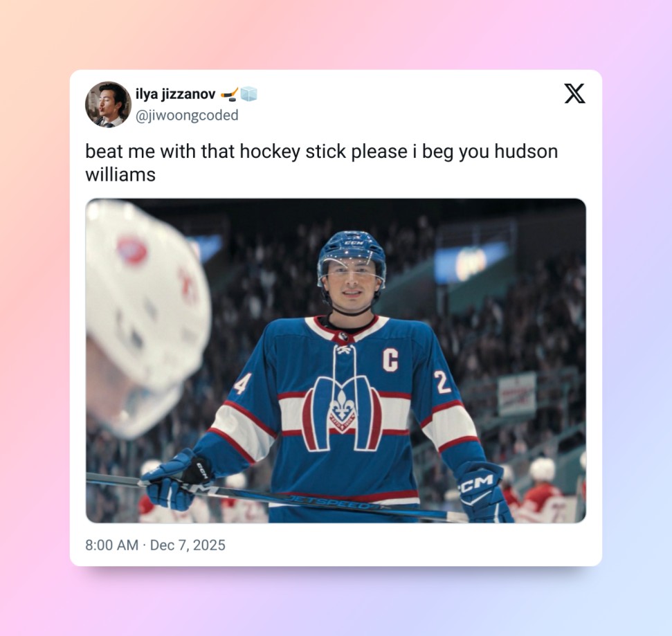Click the captain C patch on jersey
The image size is (672, 636).
pyautogui.click(x=390, y=360)
